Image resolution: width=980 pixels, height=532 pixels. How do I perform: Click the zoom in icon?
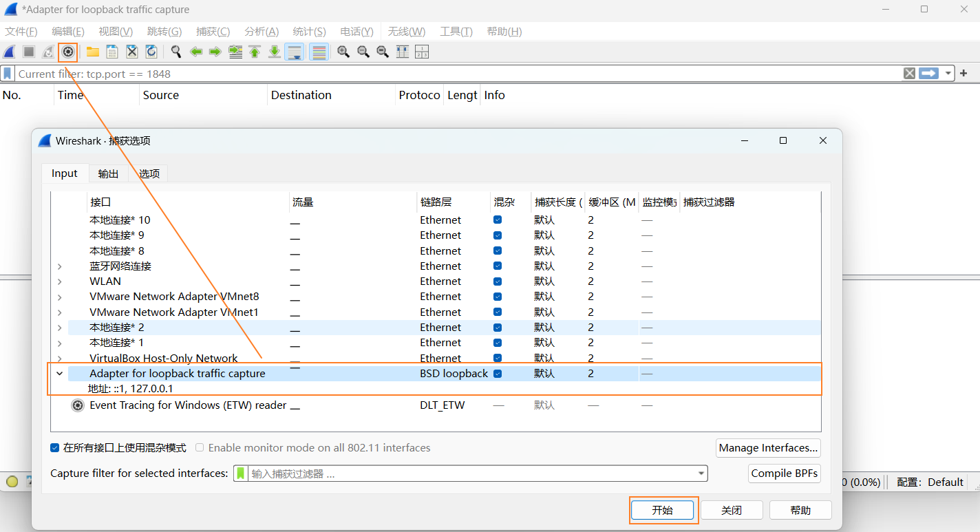pos(343,52)
